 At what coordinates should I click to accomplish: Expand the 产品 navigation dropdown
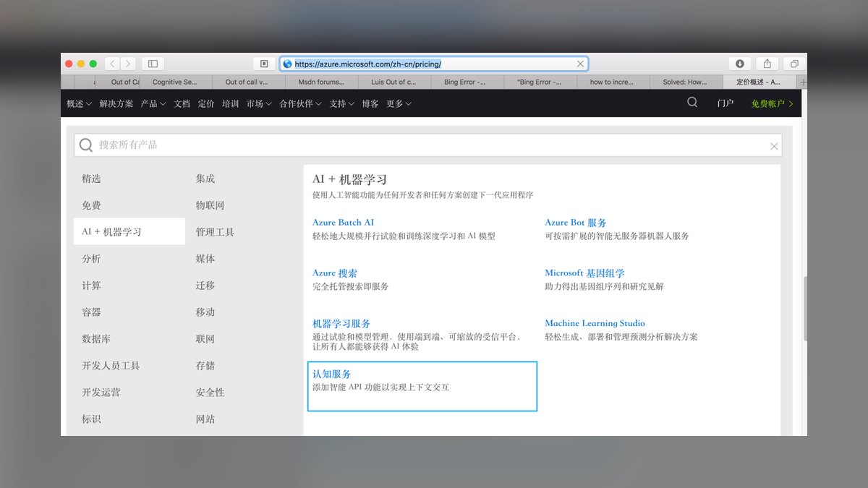[x=153, y=103]
